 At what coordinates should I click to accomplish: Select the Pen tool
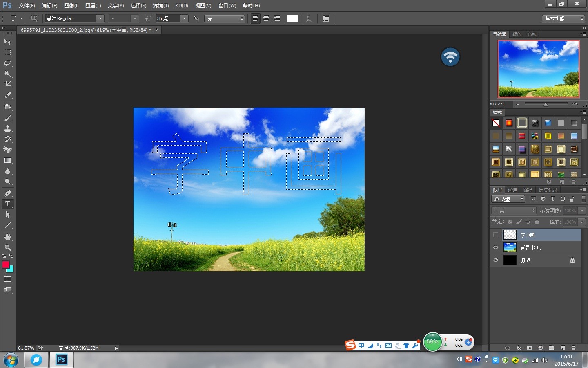8,193
